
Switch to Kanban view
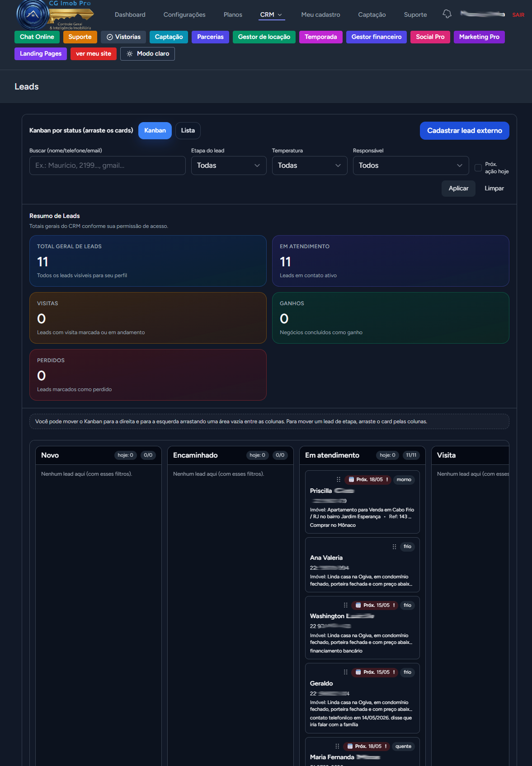(x=155, y=131)
